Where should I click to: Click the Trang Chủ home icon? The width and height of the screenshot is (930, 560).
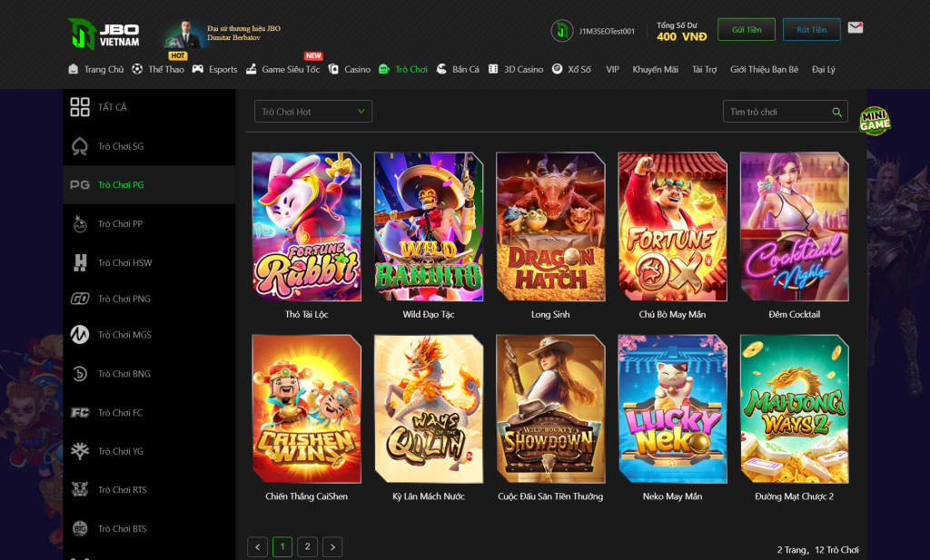point(73,69)
